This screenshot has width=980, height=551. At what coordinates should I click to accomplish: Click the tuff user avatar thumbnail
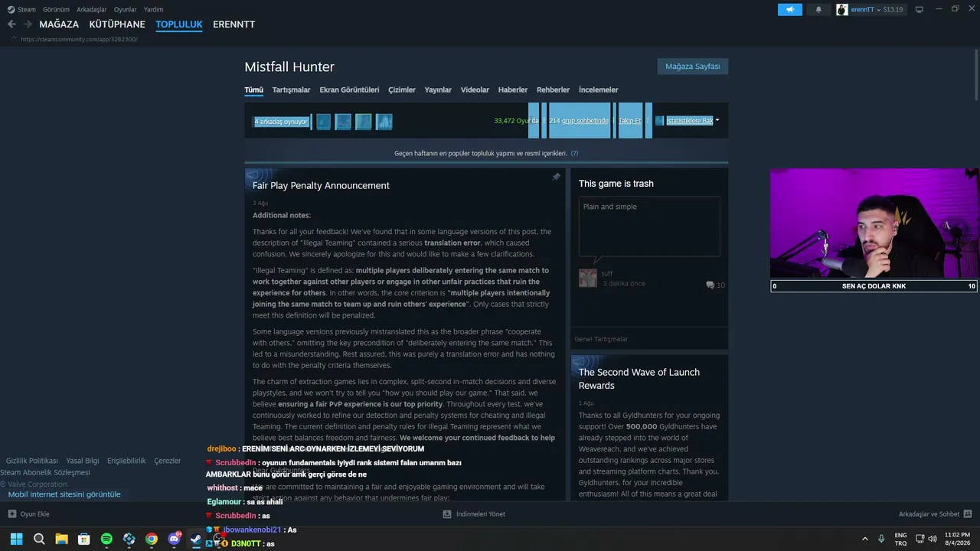point(588,278)
